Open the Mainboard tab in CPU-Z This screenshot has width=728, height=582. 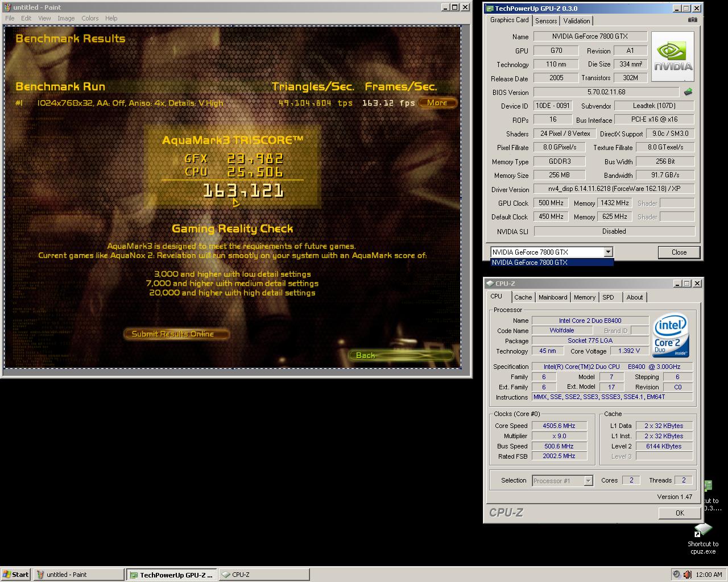point(553,297)
